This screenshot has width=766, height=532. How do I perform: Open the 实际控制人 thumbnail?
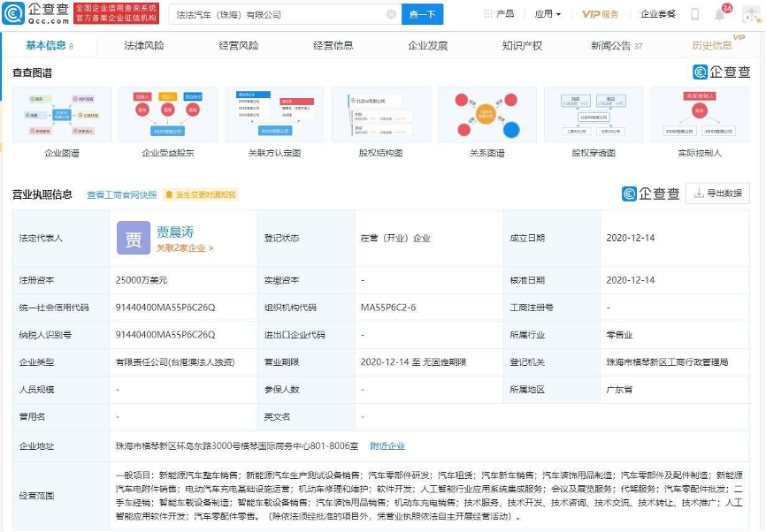(699, 116)
